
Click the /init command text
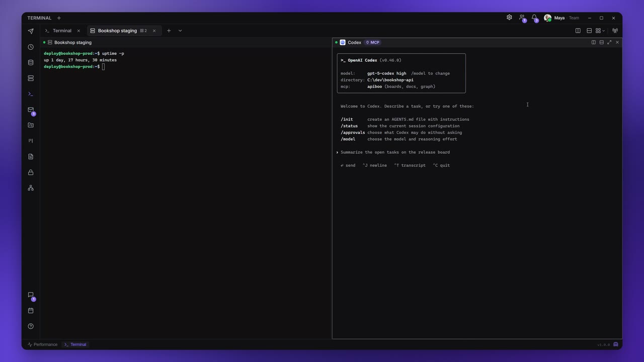pos(347,119)
